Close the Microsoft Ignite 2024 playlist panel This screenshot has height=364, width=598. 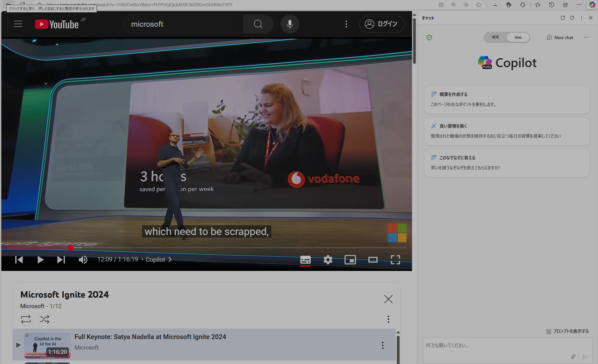click(x=388, y=299)
